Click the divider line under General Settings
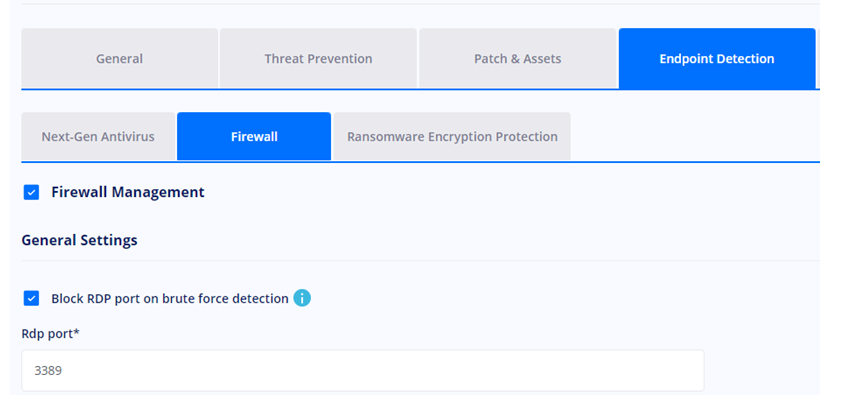 pyautogui.click(x=420, y=260)
